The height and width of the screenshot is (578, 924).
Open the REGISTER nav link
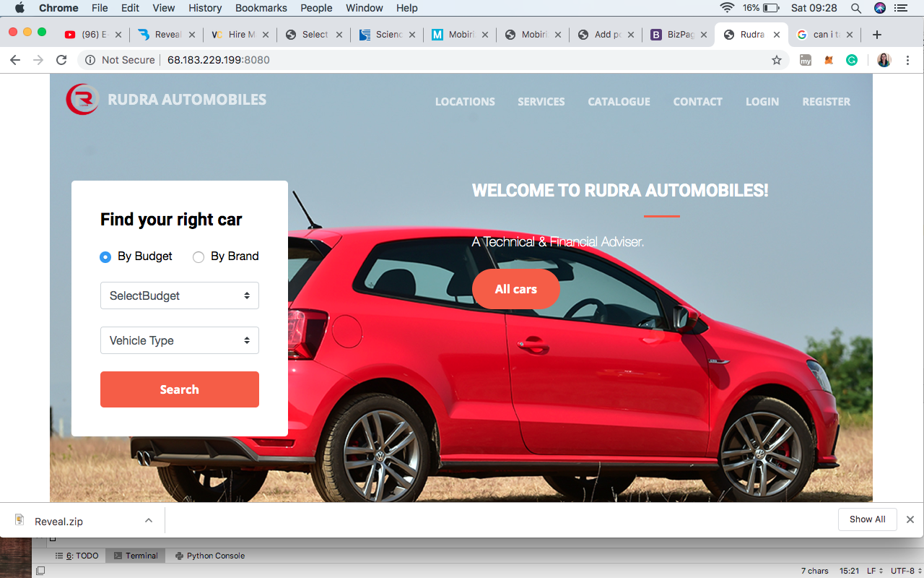click(x=827, y=102)
